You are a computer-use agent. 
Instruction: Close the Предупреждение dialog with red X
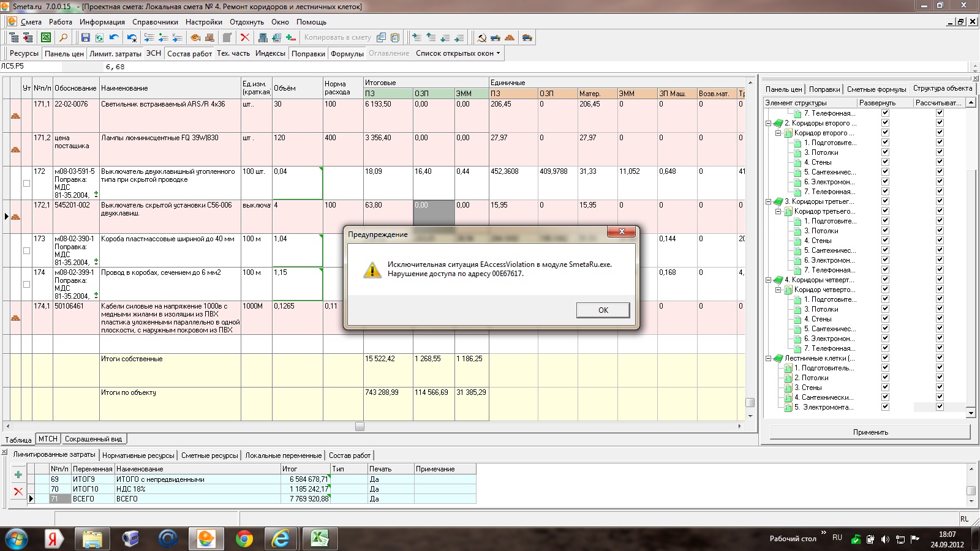[622, 231]
